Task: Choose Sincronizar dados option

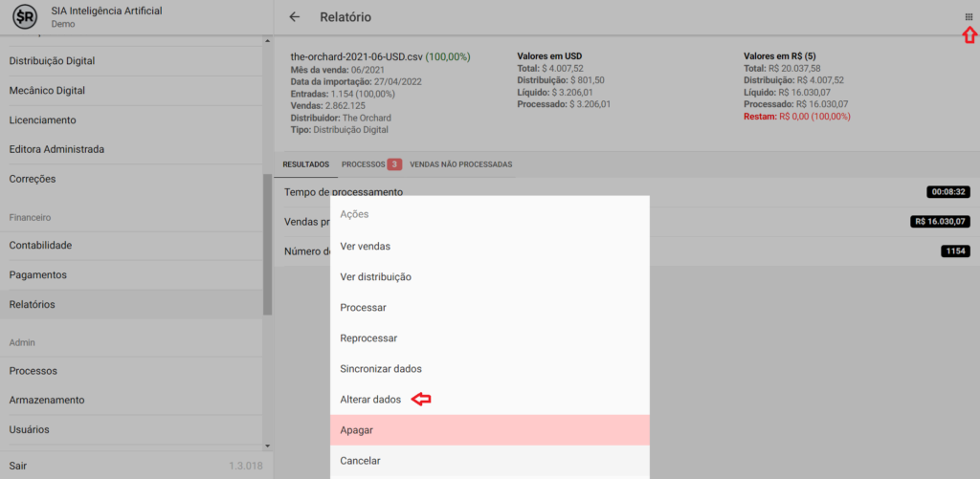Action: pyautogui.click(x=381, y=368)
